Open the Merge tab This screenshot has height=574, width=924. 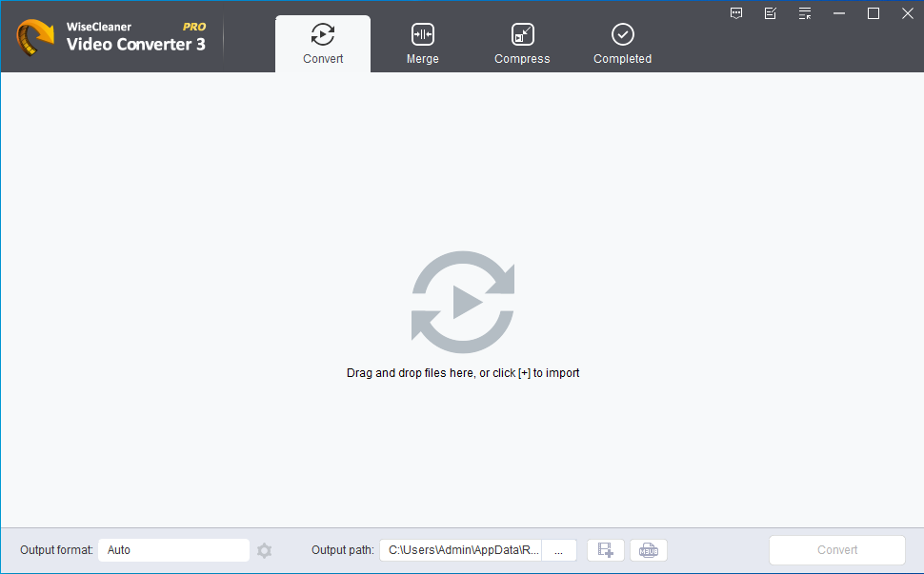pyautogui.click(x=423, y=44)
